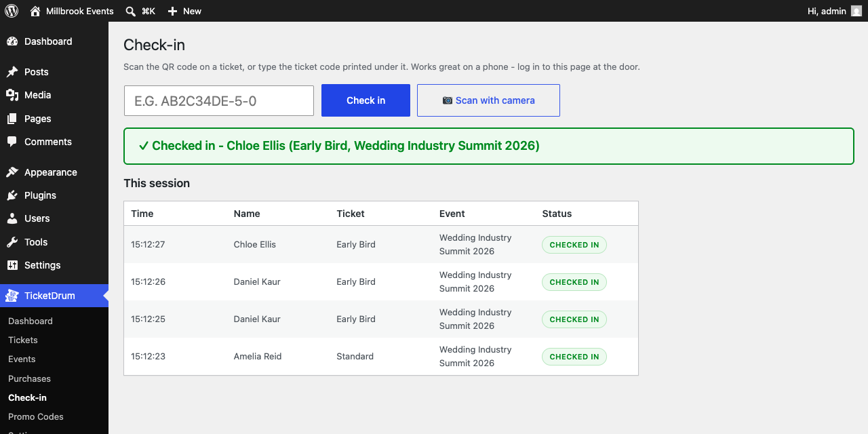The height and width of the screenshot is (434, 868).
Task: Click the Media icon in sidebar
Action: click(x=12, y=95)
